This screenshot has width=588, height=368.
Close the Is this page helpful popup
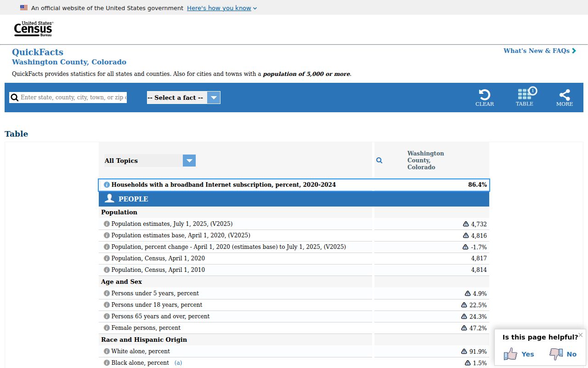click(581, 335)
